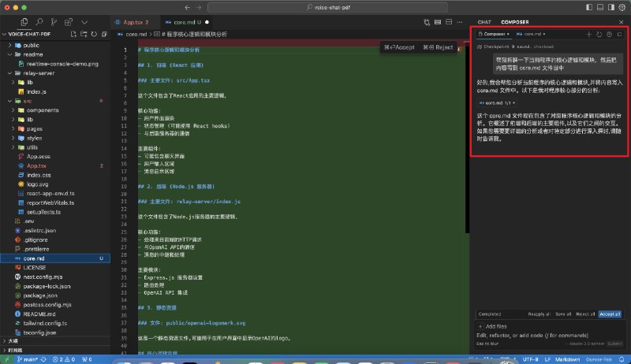Image resolution: width=631 pixels, height=364 pixels.
Task: Switch to the App.tsx editor tab
Action: (135, 22)
